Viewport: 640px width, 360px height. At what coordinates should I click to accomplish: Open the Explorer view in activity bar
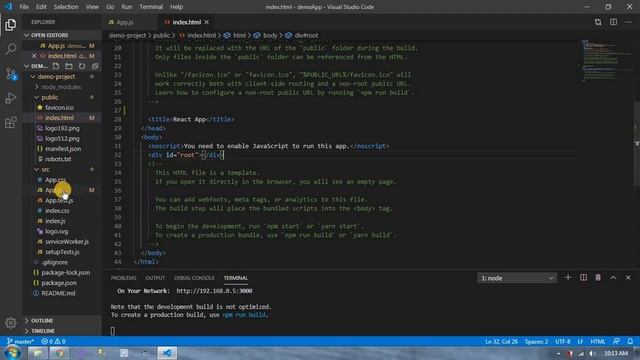click(x=11, y=24)
